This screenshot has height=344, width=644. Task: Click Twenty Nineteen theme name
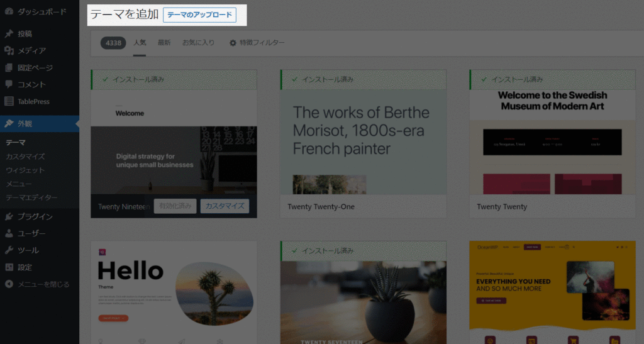point(124,206)
